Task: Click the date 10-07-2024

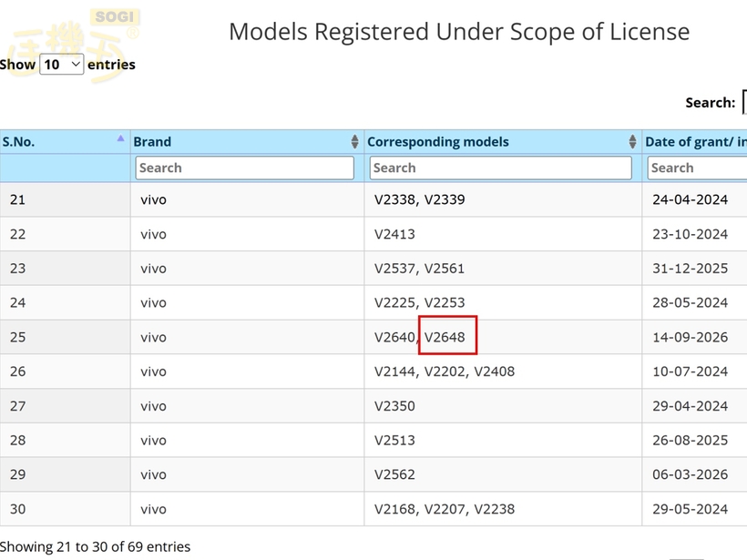Action: pos(690,372)
